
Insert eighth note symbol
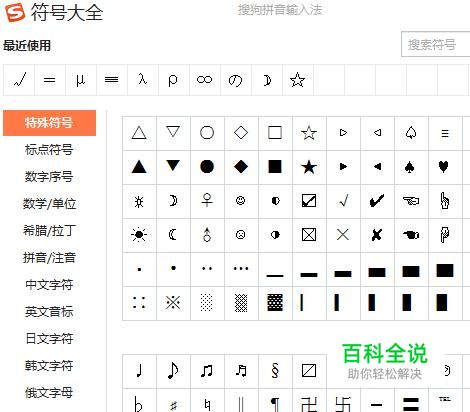pyautogui.click(x=173, y=370)
